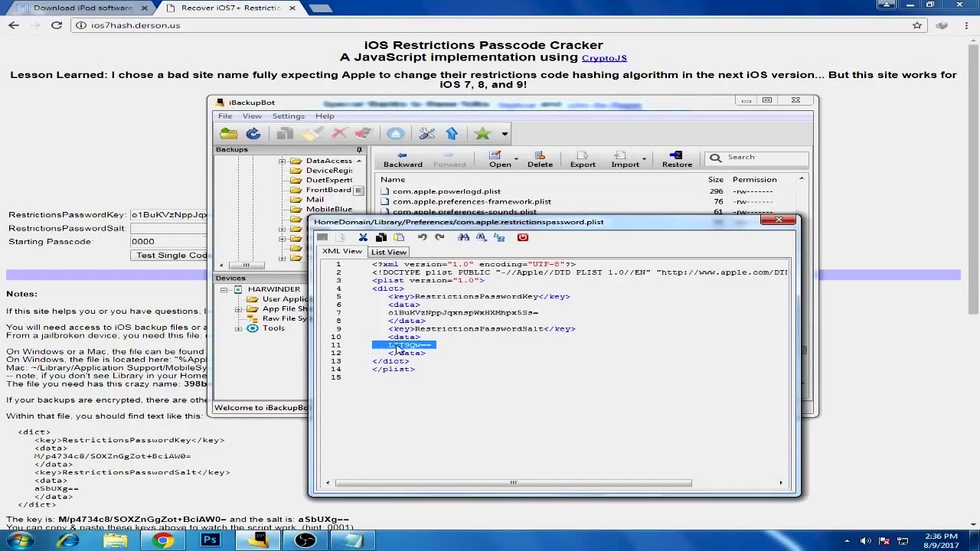
Task: Click the Name column header
Action: click(393, 180)
